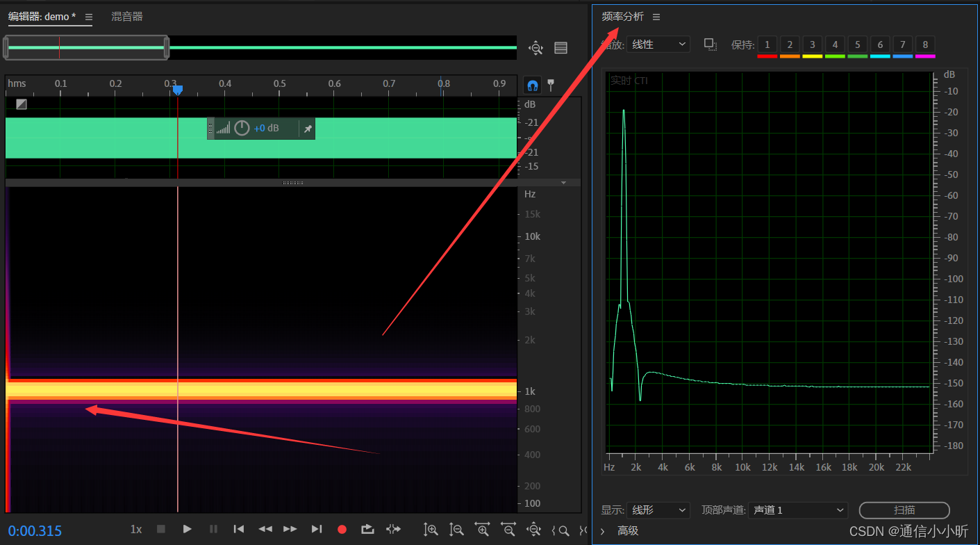Click the divider grip between waveform and spectrogram
The width and height of the screenshot is (980, 545).
[293, 183]
